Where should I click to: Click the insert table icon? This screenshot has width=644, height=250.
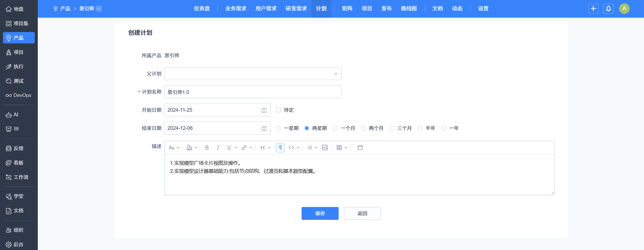339,148
